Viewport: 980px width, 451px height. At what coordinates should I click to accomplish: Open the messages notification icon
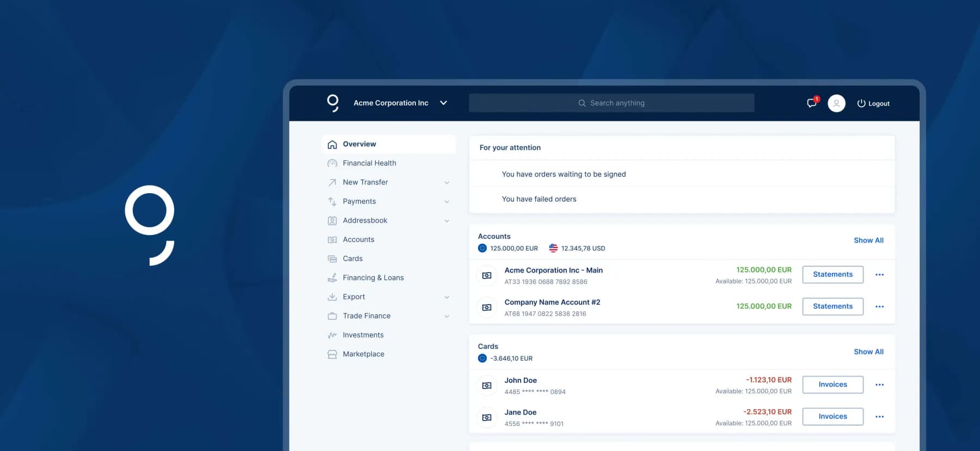pyautogui.click(x=812, y=102)
